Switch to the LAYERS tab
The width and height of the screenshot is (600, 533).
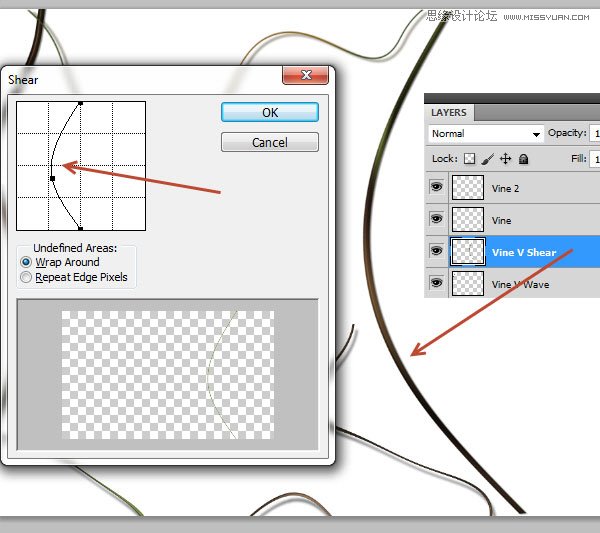coord(449,112)
